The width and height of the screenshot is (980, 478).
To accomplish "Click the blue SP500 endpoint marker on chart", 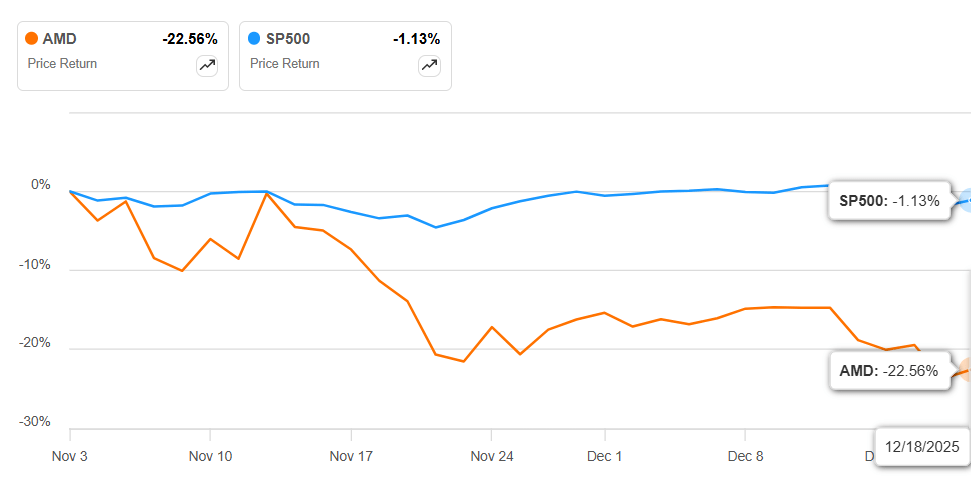I will click(x=970, y=198).
